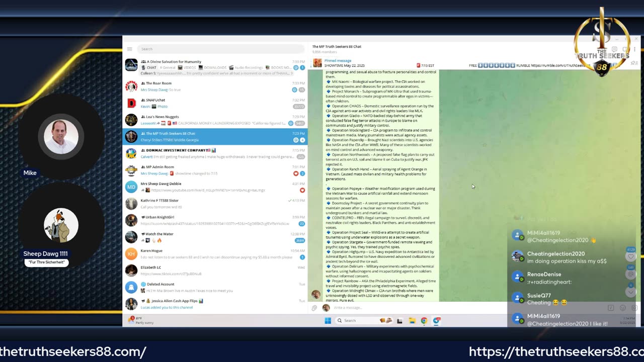Click the scroll-to-bottom arrow button in chat

[x=631, y=292]
